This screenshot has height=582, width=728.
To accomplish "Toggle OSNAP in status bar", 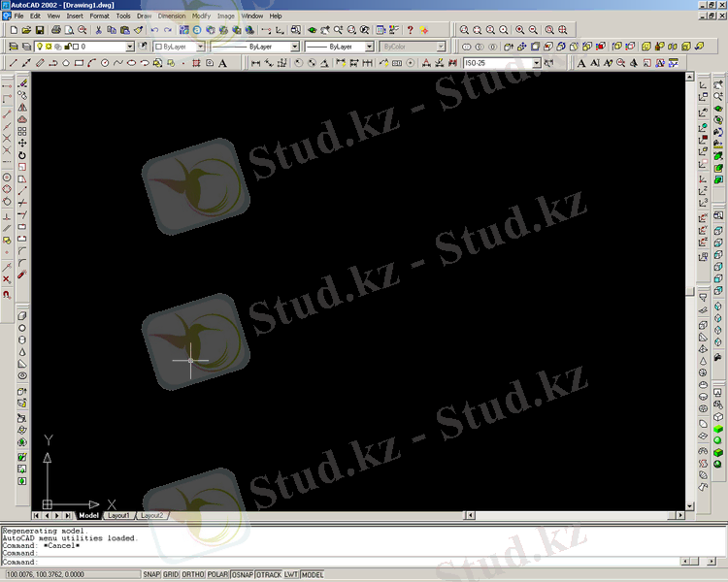I will pyautogui.click(x=243, y=574).
